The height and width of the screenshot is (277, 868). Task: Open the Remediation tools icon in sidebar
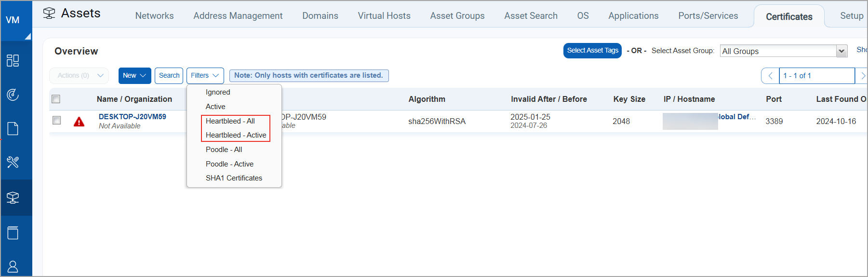click(x=13, y=162)
